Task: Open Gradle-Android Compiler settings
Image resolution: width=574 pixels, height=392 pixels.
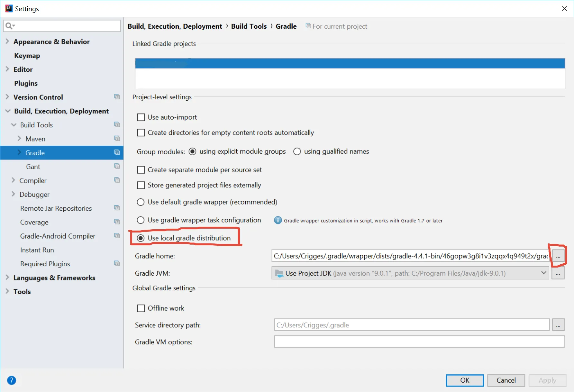Action: pos(58,236)
